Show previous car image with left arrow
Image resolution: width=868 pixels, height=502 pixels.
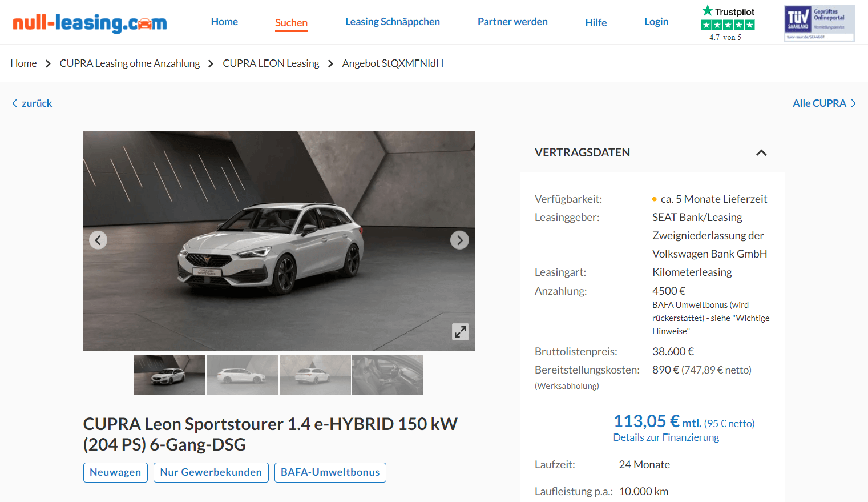98,240
